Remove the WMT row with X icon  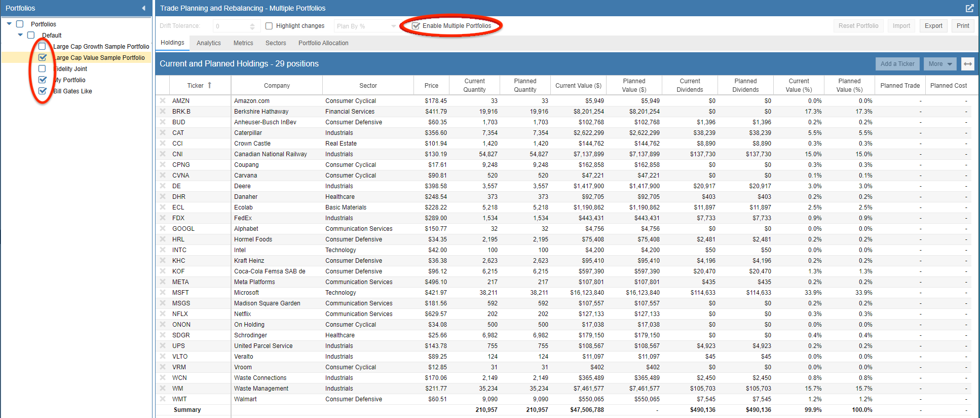tap(163, 399)
